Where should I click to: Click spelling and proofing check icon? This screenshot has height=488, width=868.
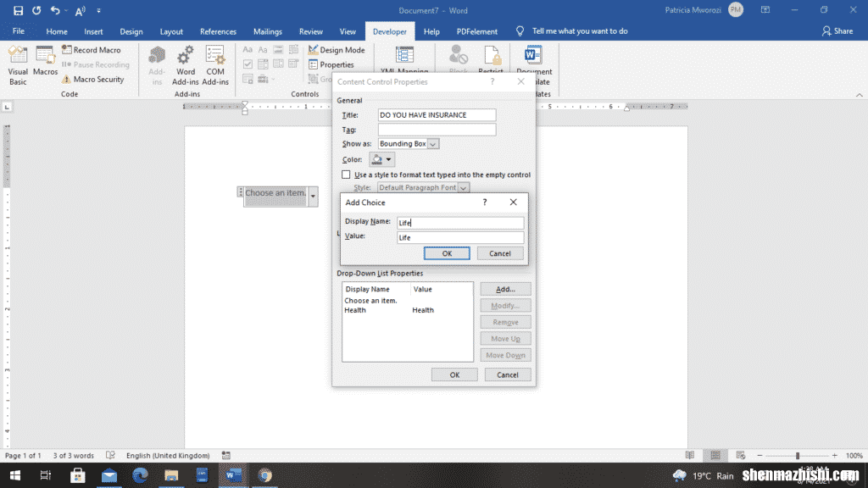[x=111, y=455]
